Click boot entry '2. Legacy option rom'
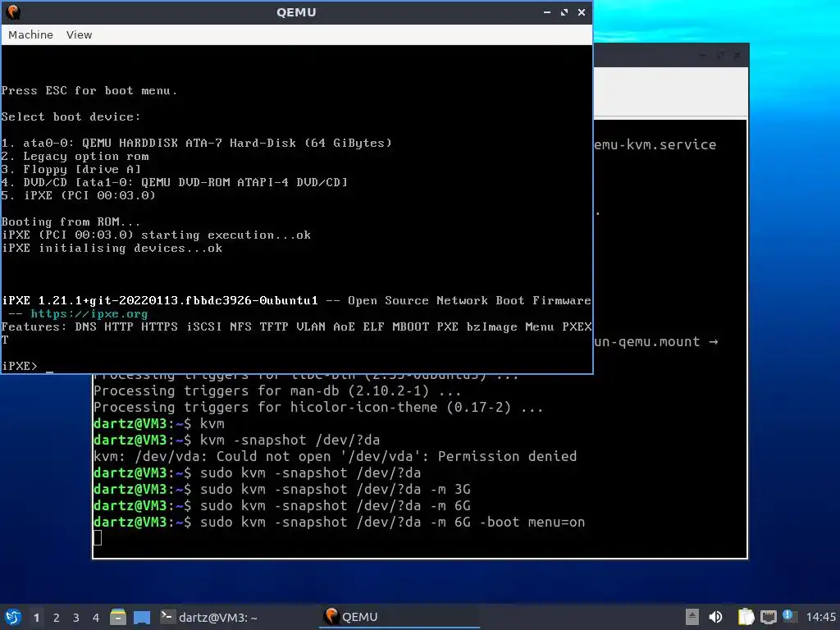Image resolution: width=840 pixels, height=630 pixels. click(75, 157)
